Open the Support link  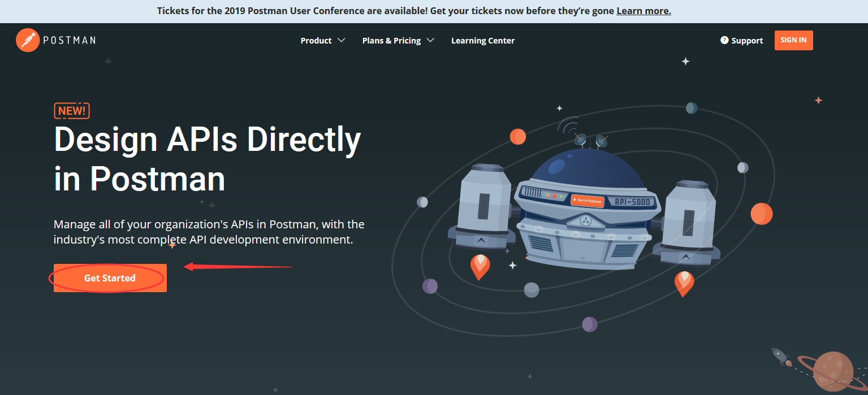(x=747, y=41)
